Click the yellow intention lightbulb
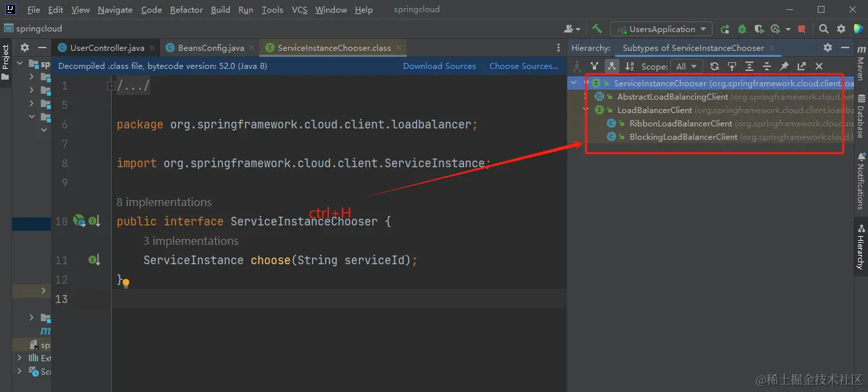 (x=125, y=282)
